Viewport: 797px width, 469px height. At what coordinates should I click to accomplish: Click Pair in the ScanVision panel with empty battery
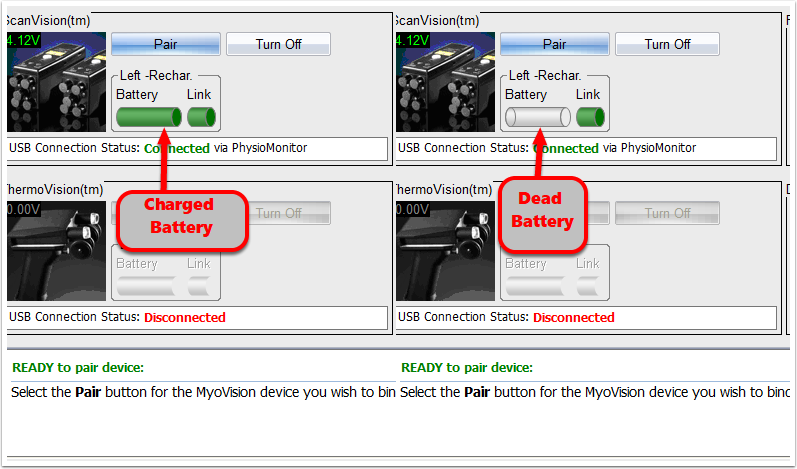[x=555, y=44]
